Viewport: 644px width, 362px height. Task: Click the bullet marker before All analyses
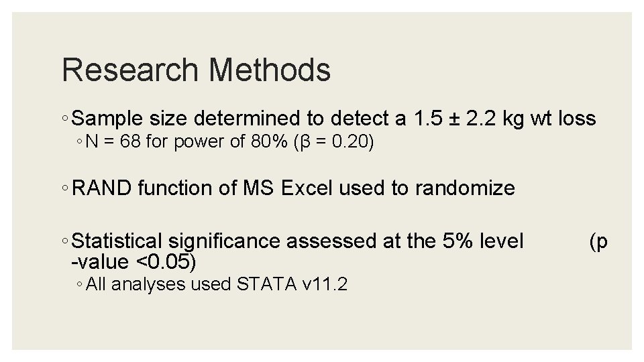[x=80, y=284]
